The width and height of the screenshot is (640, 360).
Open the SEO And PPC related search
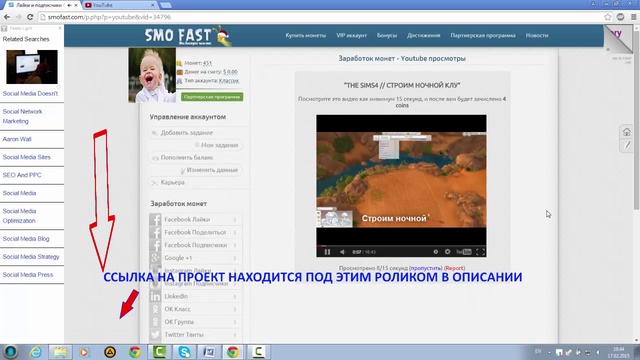[22, 175]
